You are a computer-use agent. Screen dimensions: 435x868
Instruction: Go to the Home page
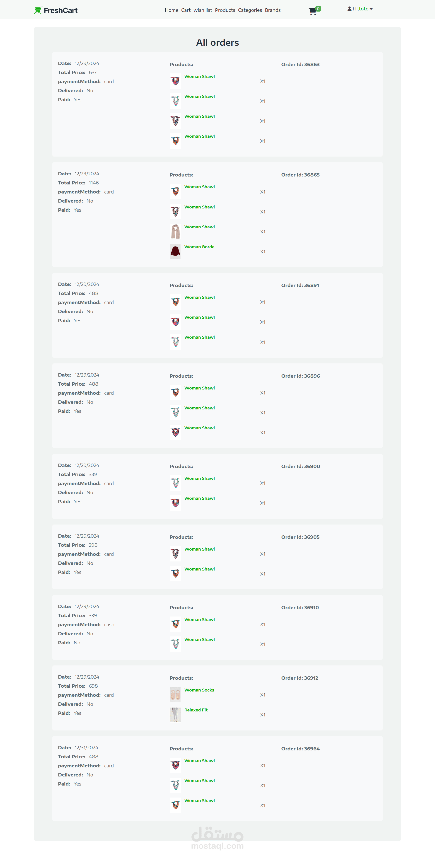click(172, 10)
